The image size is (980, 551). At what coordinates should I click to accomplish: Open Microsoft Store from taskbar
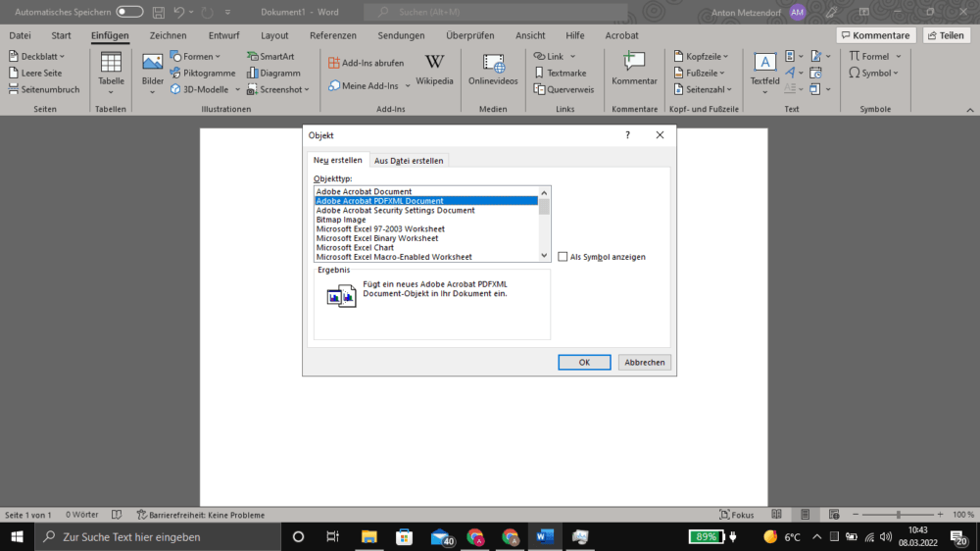(405, 536)
